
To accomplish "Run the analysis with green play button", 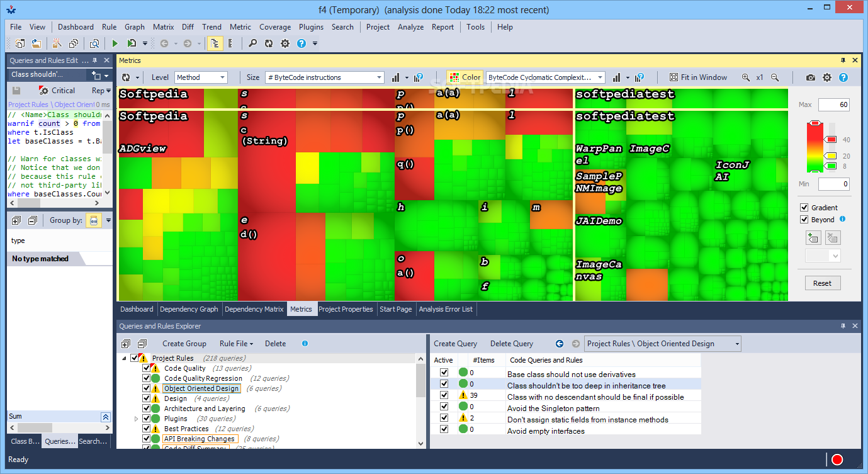I will (115, 43).
